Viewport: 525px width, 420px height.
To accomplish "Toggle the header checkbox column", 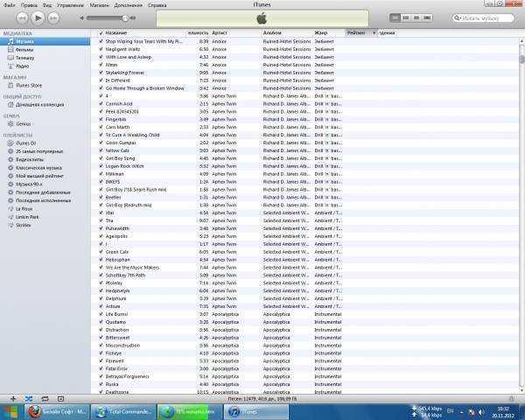I will 101,33.
